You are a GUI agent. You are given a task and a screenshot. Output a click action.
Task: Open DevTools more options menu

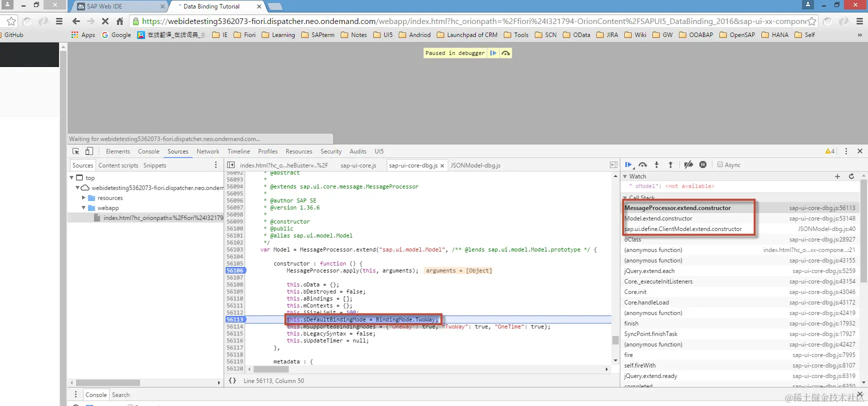click(846, 151)
